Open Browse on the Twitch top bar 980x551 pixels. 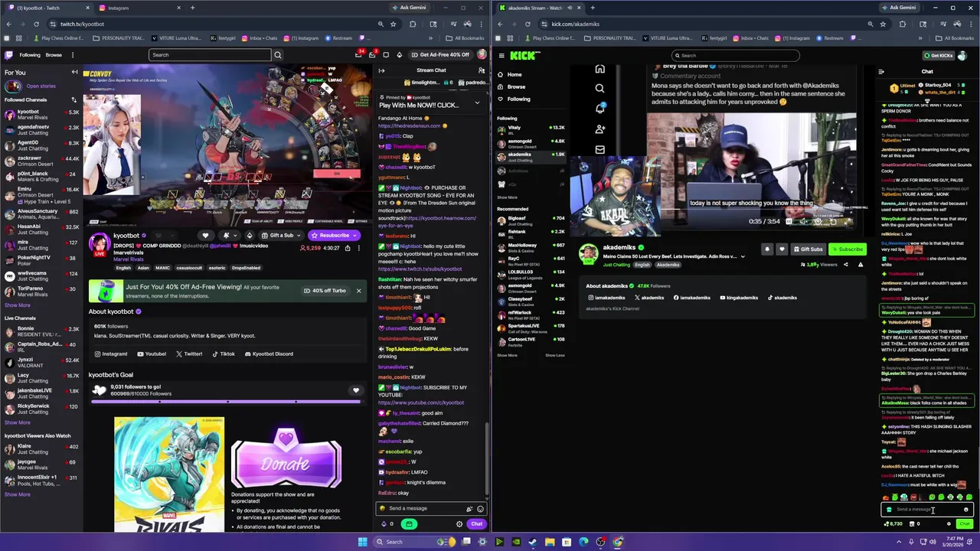pos(54,55)
